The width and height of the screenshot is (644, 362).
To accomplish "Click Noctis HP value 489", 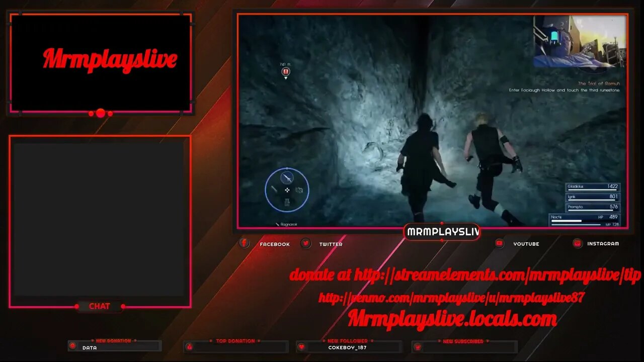I will (x=613, y=217).
